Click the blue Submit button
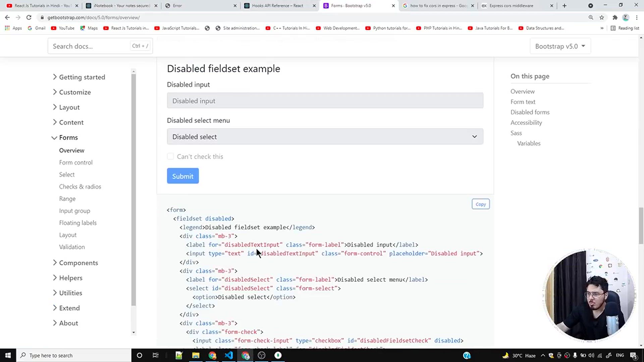The image size is (644, 362). click(x=183, y=176)
